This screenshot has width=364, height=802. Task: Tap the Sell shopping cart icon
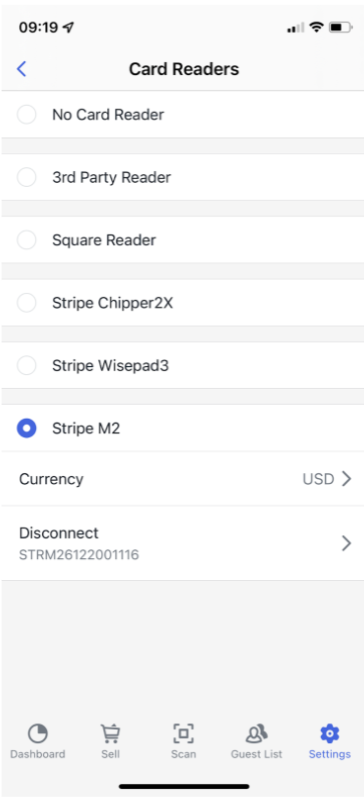pyautogui.click(x=110, y=734)
